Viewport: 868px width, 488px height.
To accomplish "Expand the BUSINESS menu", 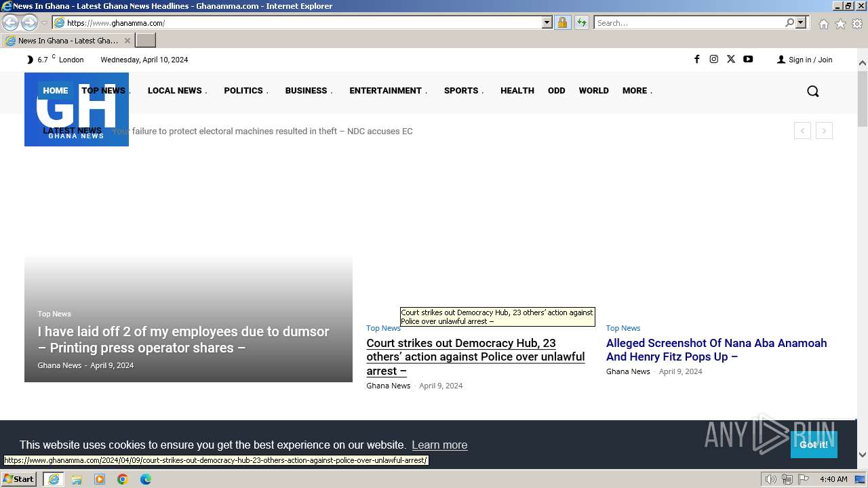I will [x=309, y=90].
